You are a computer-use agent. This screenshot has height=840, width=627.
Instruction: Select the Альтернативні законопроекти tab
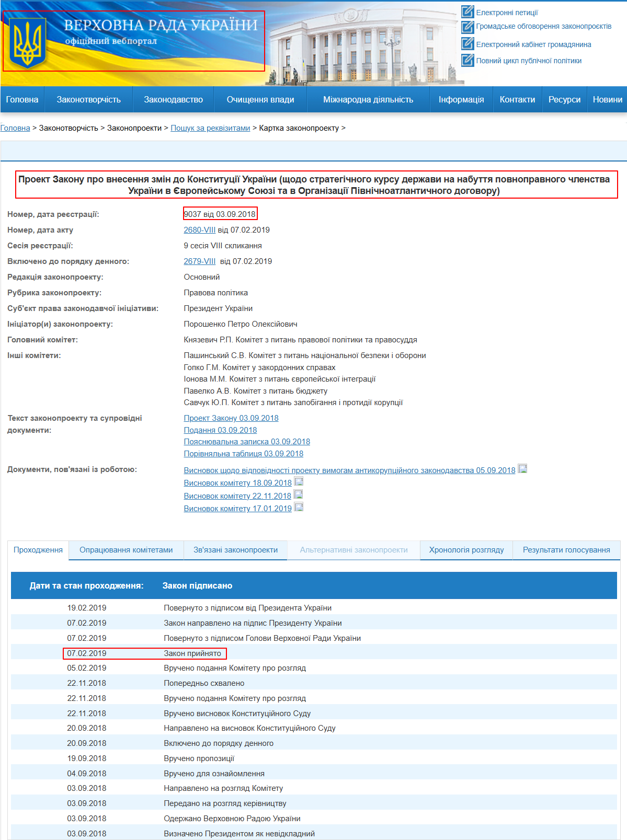click(354, 550)
